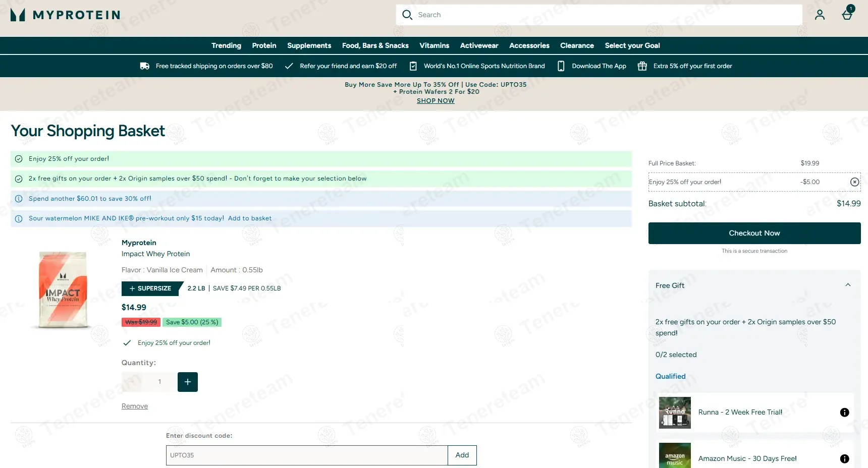This screenshot has width=868, height=468.
Task: Click the Remove link for Impact Whey Protein
Action: (x=135, y=406)
